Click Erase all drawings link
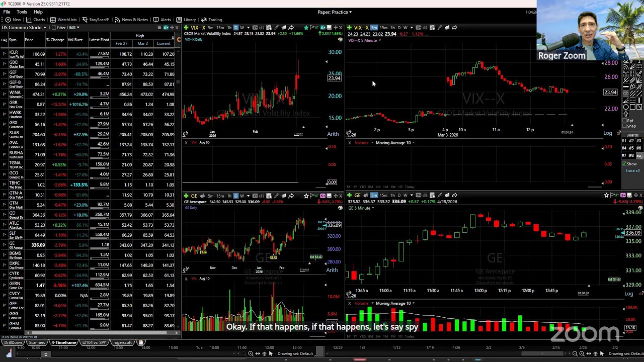The image size is (644, 362). (x=632, y=171)
